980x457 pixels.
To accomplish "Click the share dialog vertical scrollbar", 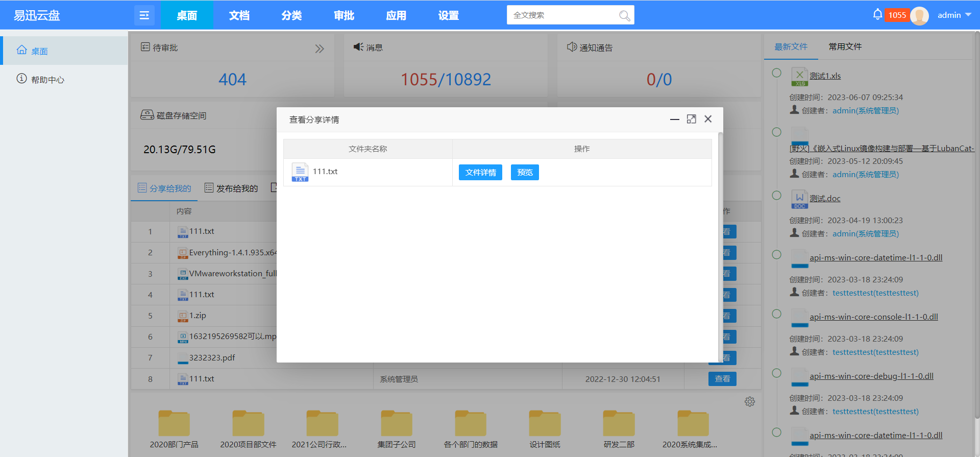I will (720, 247).
